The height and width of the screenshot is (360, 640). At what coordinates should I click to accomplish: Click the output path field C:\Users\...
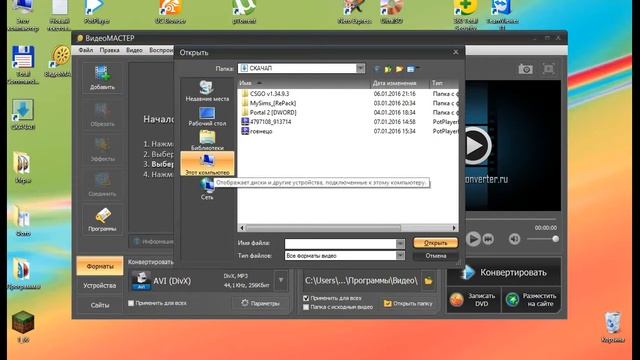click(x=361, y=281)
